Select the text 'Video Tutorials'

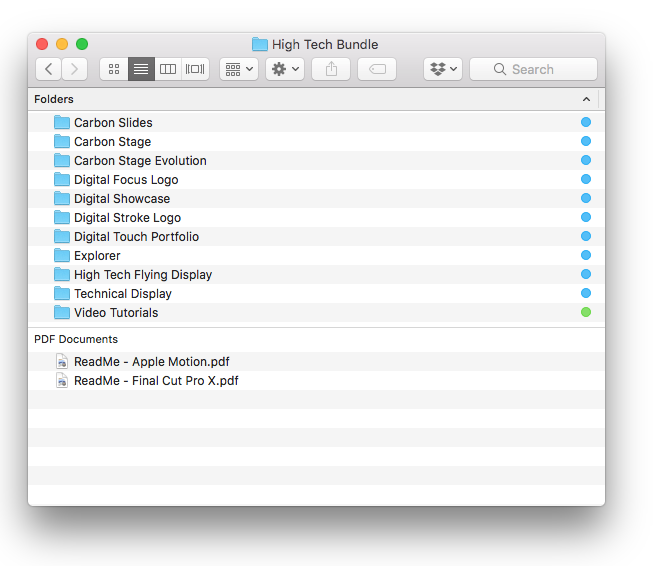[116, 313]
